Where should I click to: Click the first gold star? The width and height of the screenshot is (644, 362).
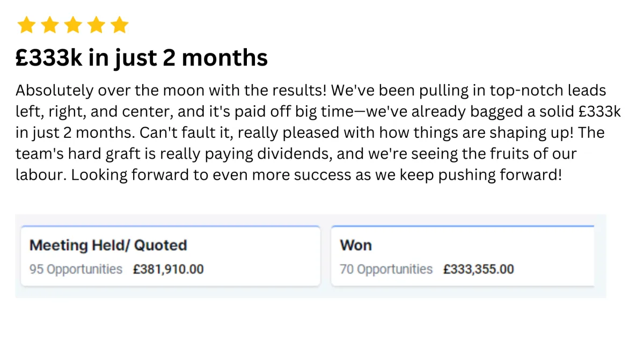click(26, 25)
